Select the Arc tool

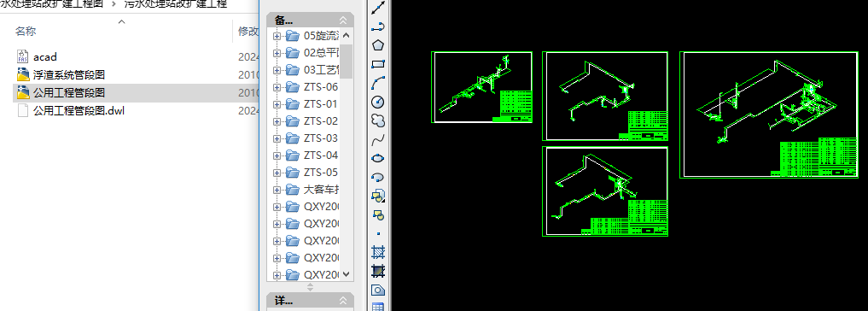point(378,83)
